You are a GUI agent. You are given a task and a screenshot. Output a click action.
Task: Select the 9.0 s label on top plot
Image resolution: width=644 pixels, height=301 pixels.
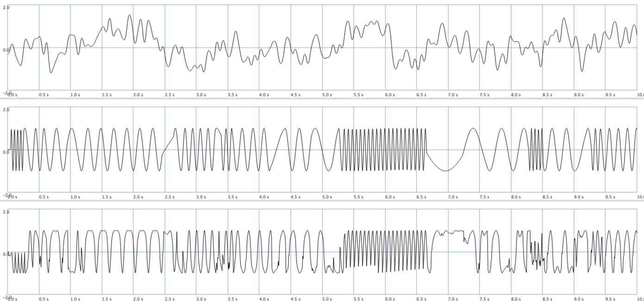pos(579,95)
